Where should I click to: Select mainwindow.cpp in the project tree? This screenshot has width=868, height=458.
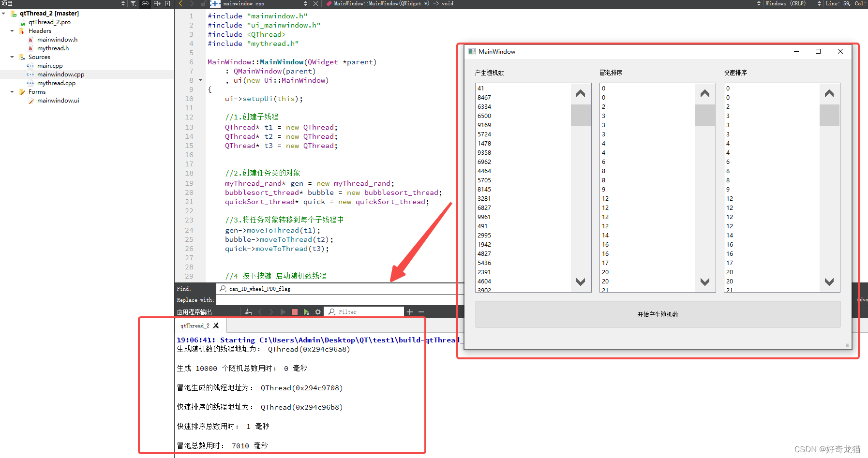pos(60,74)
